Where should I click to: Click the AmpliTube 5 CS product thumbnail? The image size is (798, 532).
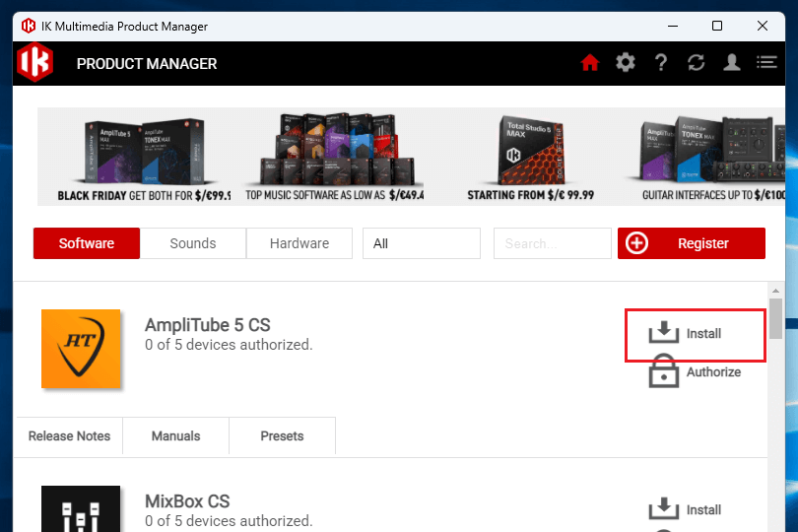81,349
